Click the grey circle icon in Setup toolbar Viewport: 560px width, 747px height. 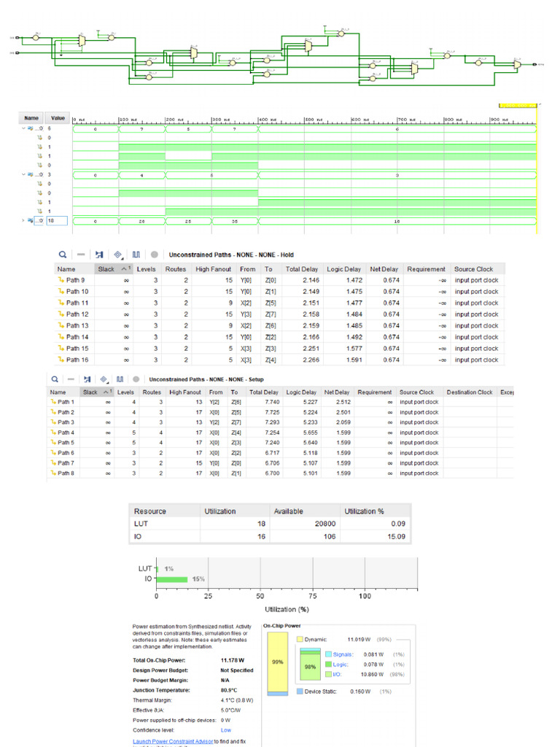[136, 379]
